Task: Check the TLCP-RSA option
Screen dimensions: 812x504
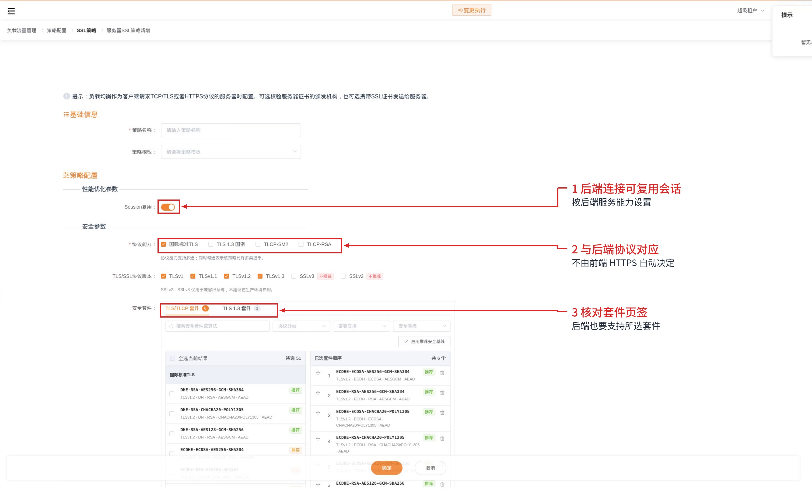Action: [x=301, y=244]
